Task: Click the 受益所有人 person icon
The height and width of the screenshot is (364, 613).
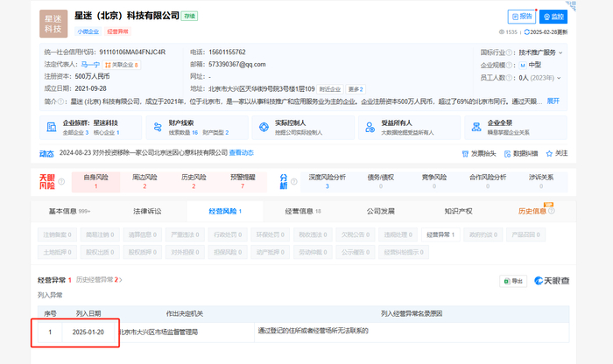Action: tap(370, 127)
